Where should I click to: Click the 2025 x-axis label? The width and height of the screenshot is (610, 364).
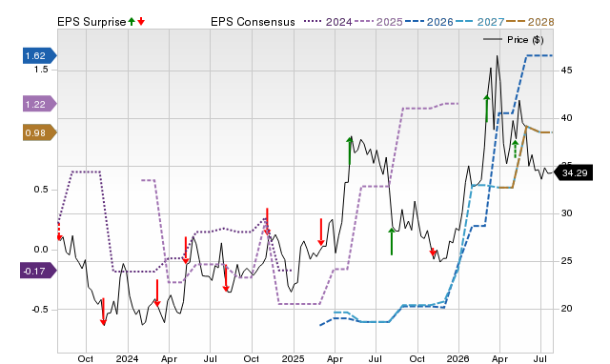tap(293, 358)
